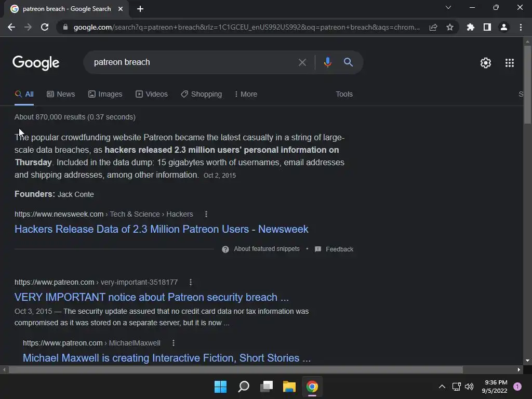Open Google apps grid icon
The image size is (532, 399).
[510, 63]
